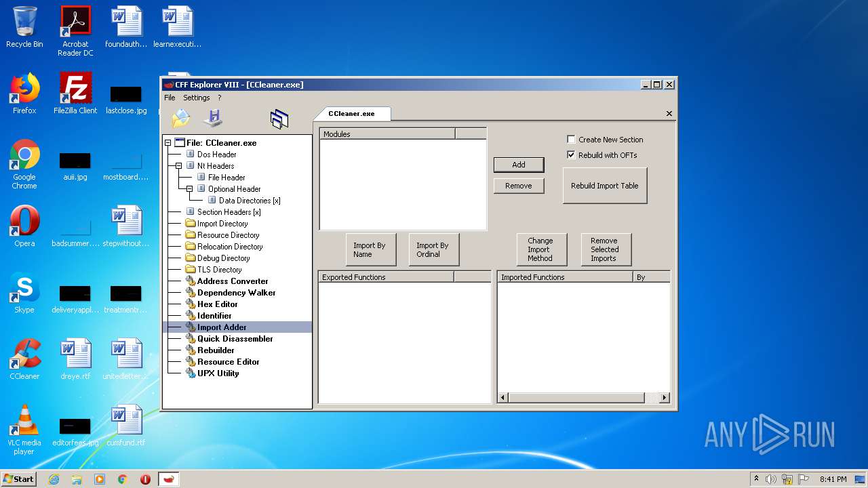Image resolution: width=868 pixels, height=488 pixels.
Task: Click the Imported Functions column header
Action: 565,277
